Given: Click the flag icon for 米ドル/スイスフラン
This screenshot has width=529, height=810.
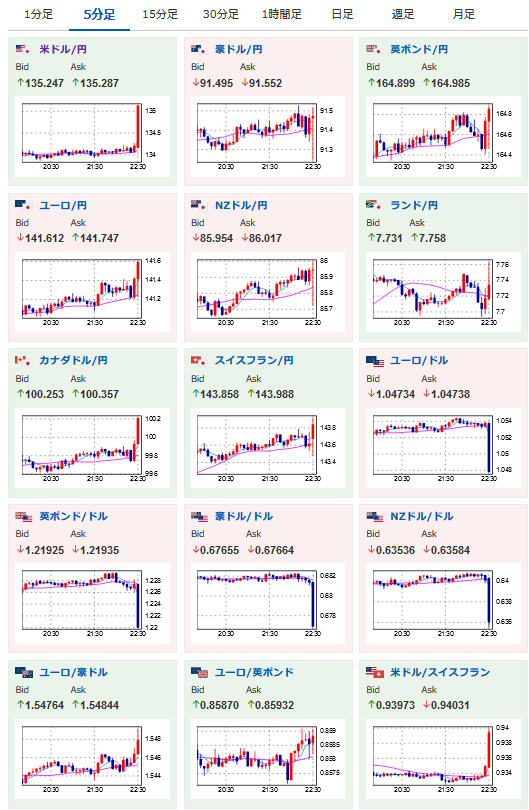Looking at the screenshot, I should [375, 673].
